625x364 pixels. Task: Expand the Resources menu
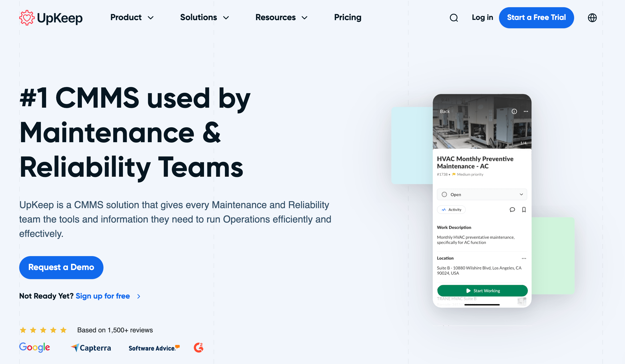tap(281, 17)
